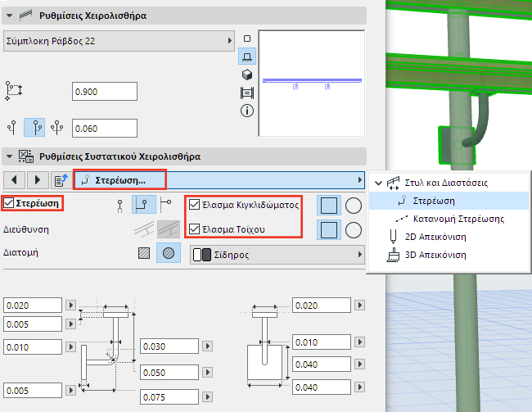The image size is (532, 412).
Task: Select the film strip preview icon
Action: pos(247,93)
